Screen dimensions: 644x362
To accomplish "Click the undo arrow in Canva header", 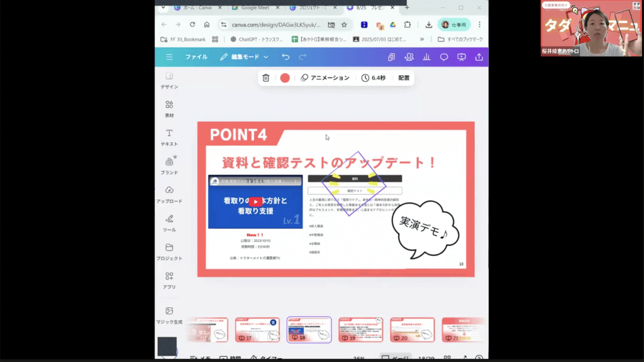I will point(286,57).
